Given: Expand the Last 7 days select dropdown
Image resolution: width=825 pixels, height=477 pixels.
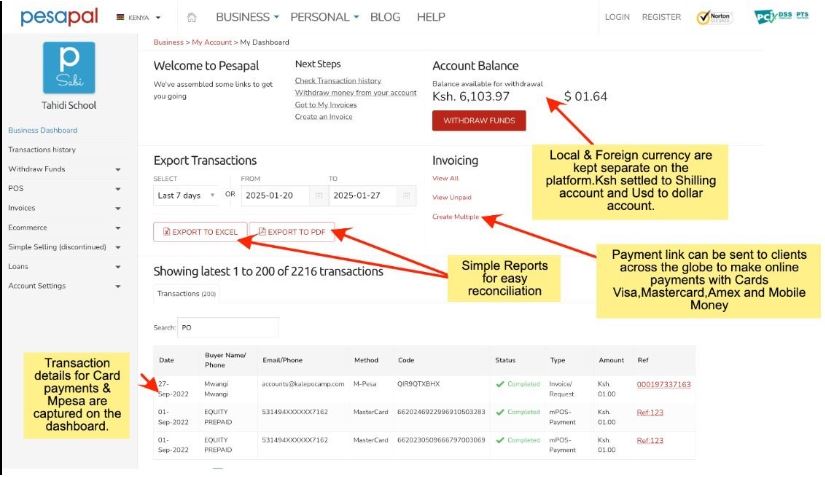Looking at the screenshot, I should pyautogui.click(x=185, y=195).
